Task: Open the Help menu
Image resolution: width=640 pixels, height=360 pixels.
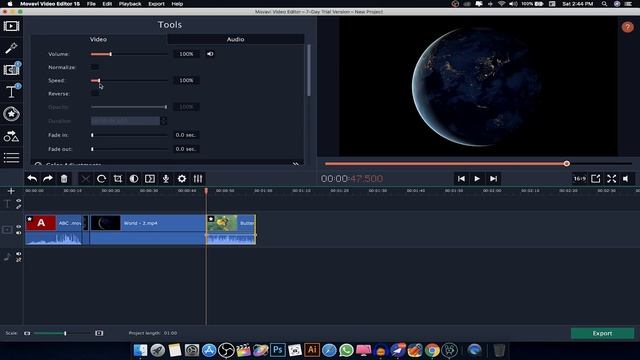Action: point(177,4)
